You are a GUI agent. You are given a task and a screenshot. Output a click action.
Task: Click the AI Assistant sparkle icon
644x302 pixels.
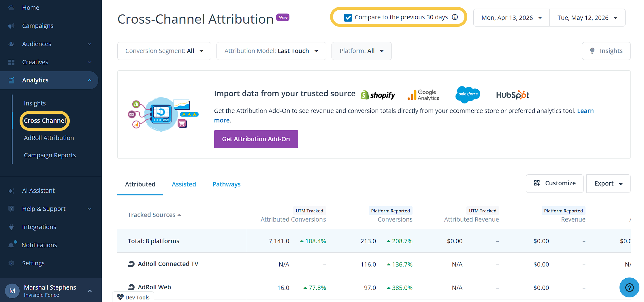pos(11,191)
